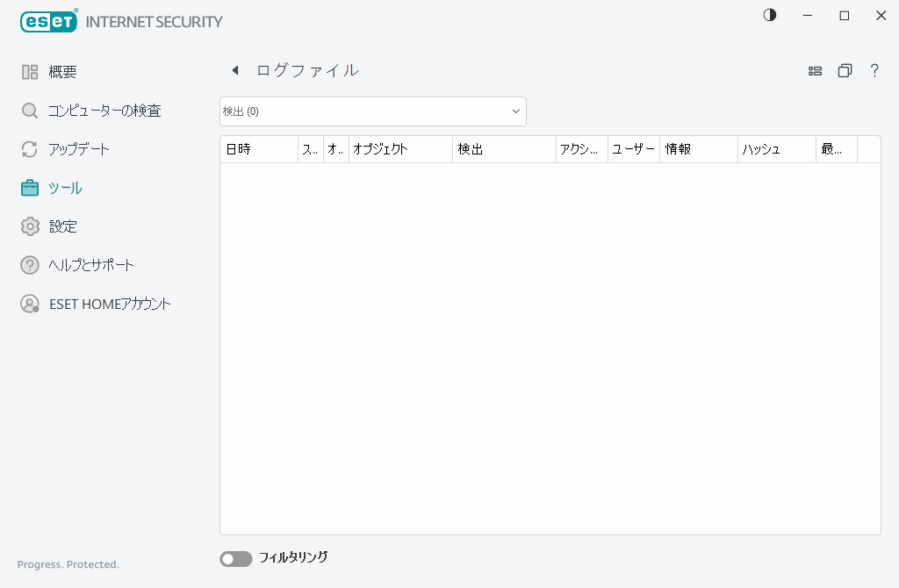Click the ログファイル heading

click(x=307, y=69)
